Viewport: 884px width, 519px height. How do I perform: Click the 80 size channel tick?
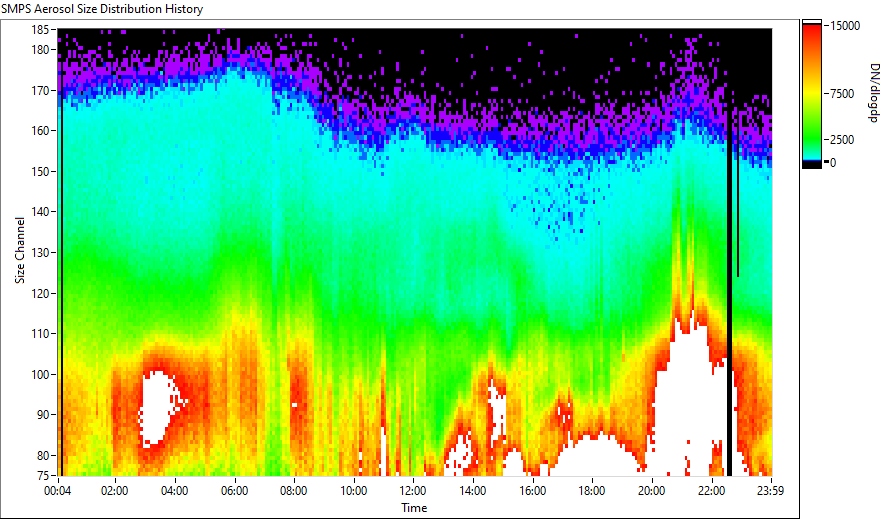[43, 455]
